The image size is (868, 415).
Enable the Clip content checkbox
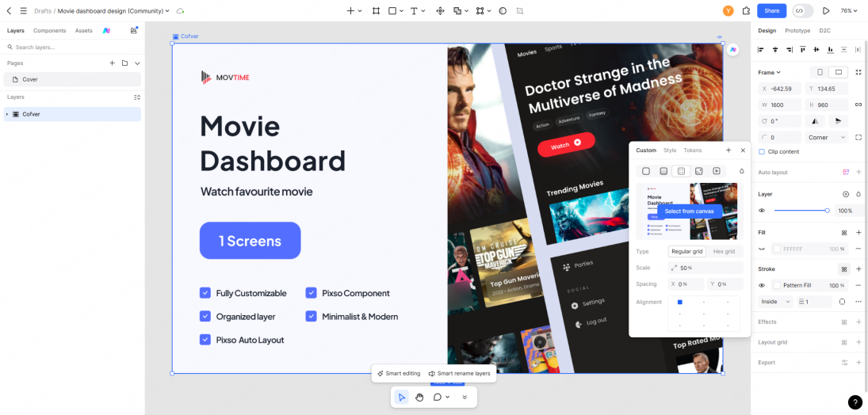(762, 151)
